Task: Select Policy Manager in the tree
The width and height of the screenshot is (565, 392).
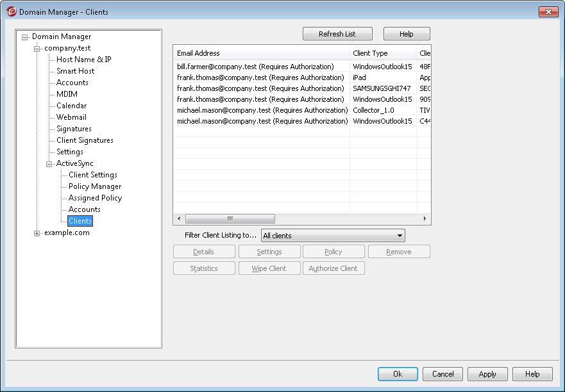Action: [94, 186]
